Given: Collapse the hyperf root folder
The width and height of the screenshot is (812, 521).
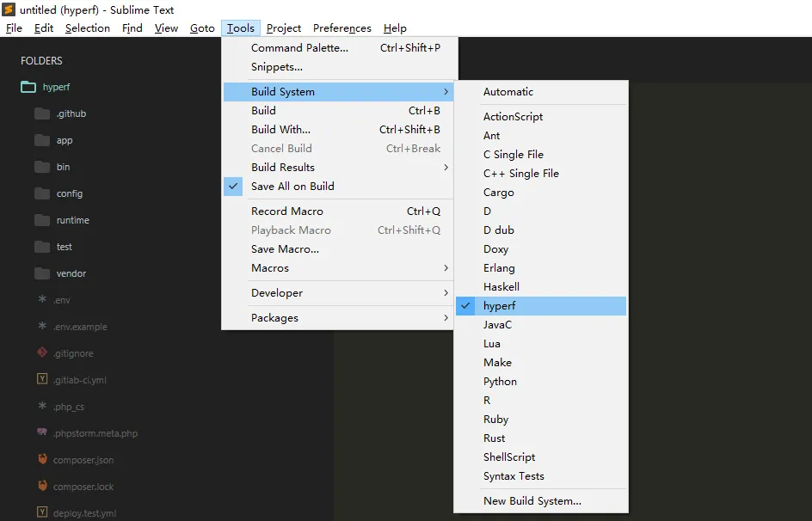Looking at the screenshot, I should pos(56,87).
